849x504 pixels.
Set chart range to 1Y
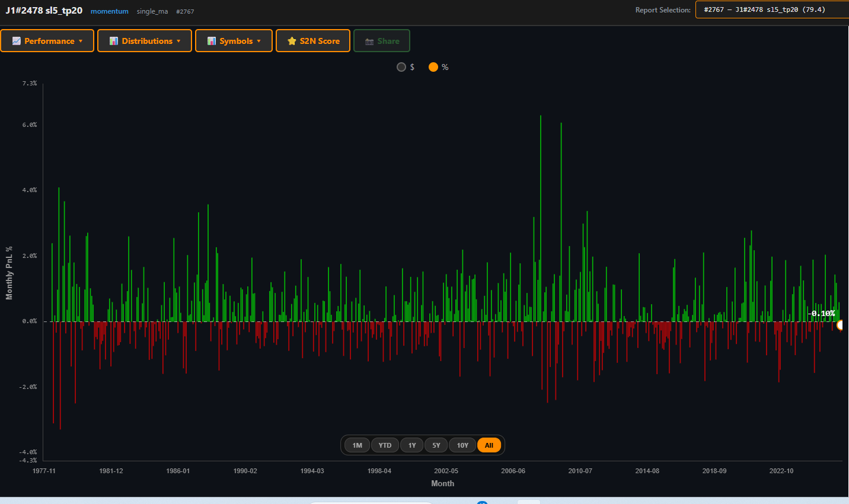pyautogui.click(x=412, y=445)
